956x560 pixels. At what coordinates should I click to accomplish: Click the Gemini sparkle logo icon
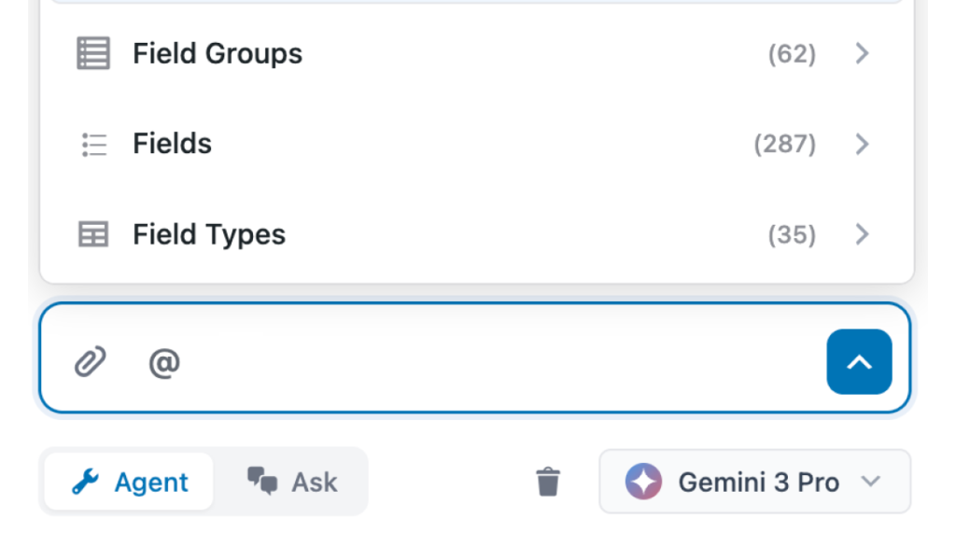643,482
